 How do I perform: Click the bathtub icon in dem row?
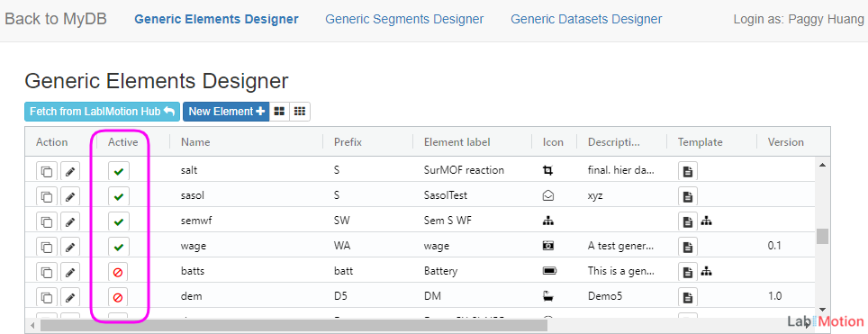pyautogui.click(x=548, y=296)
